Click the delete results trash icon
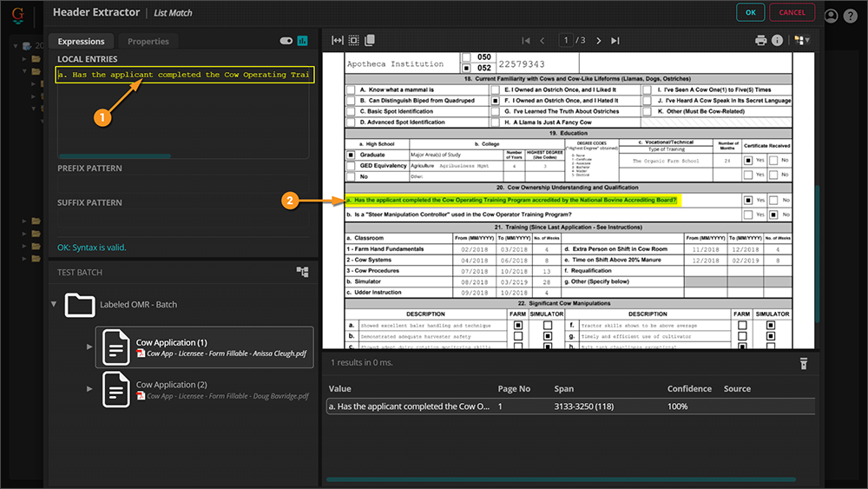The image size is (868, 489). [x=804, y=363]
